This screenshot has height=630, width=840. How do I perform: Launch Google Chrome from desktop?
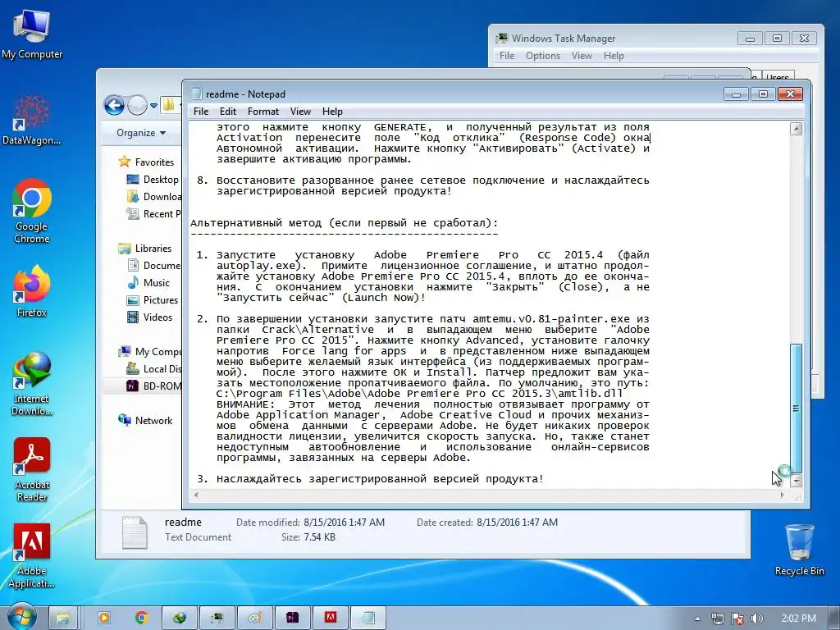(x=32, y=211)
